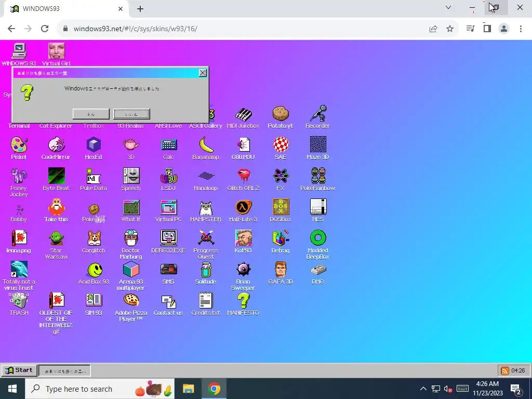Open Byte Beat icon
This screenshot has height=399, width=532.
tap(56, 176)
